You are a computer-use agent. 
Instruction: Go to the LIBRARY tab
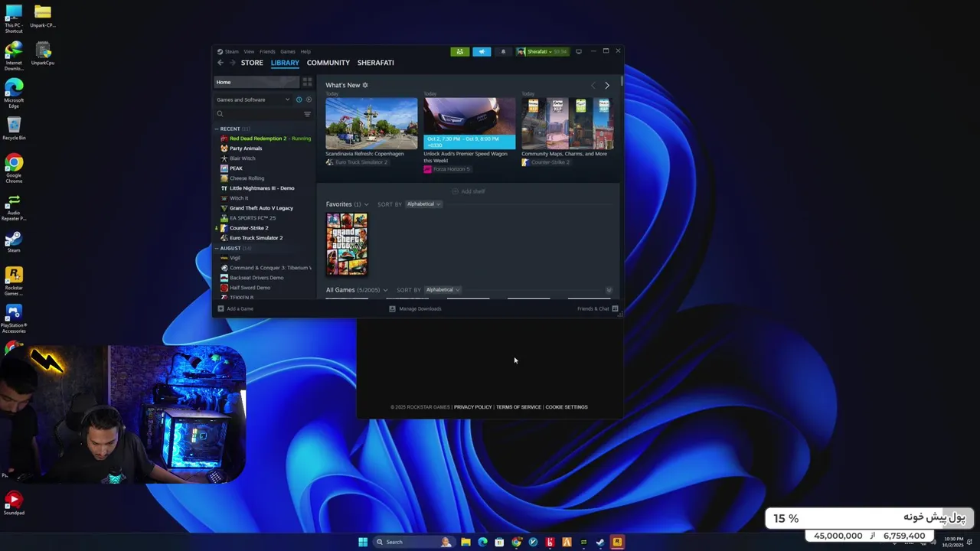coord(285,63)
